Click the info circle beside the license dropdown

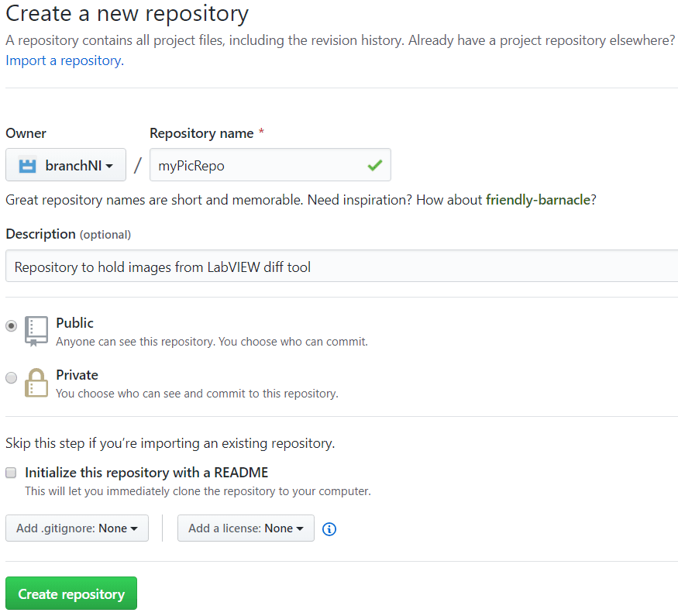pyautogui.click(x=329, y=528)
